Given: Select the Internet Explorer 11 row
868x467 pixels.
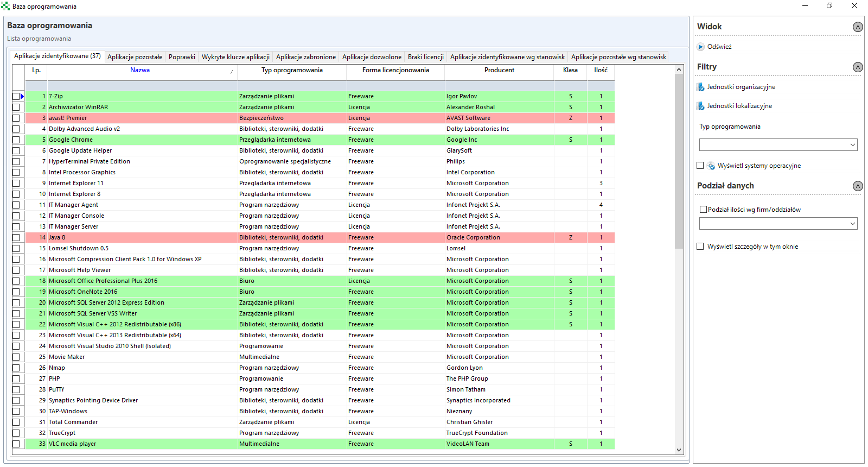Looking at the screenshot, I should 76,183.
